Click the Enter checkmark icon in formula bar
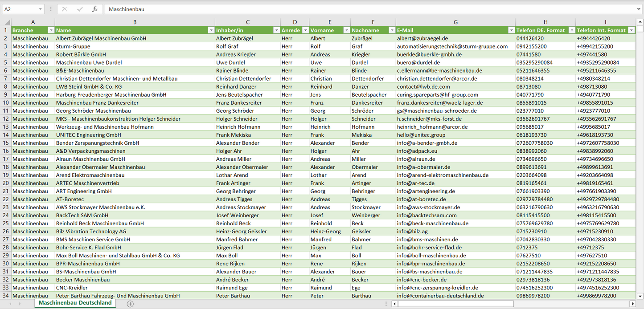 [x=80, y=9]
